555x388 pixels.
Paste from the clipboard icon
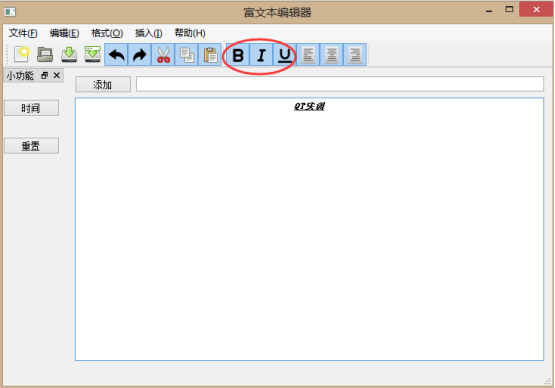coord(210,55)
